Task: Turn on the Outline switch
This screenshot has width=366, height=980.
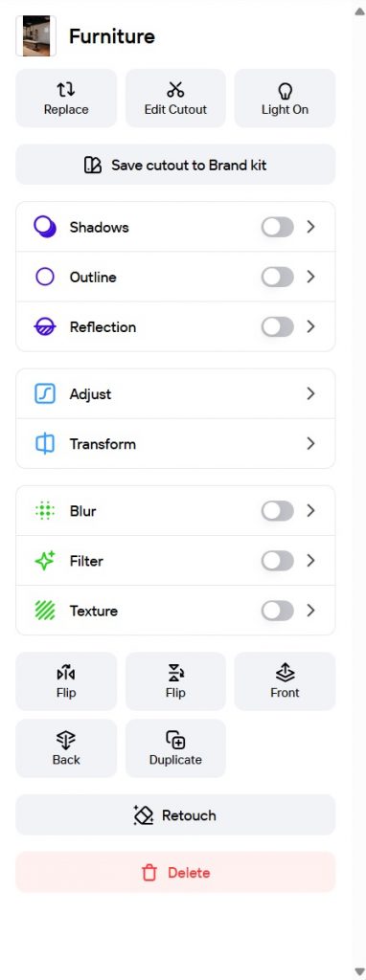Action: [277, 277]
